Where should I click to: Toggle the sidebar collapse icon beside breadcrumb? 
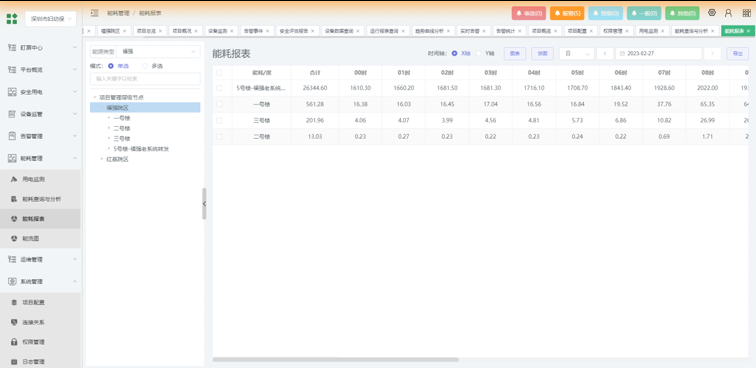94,13
